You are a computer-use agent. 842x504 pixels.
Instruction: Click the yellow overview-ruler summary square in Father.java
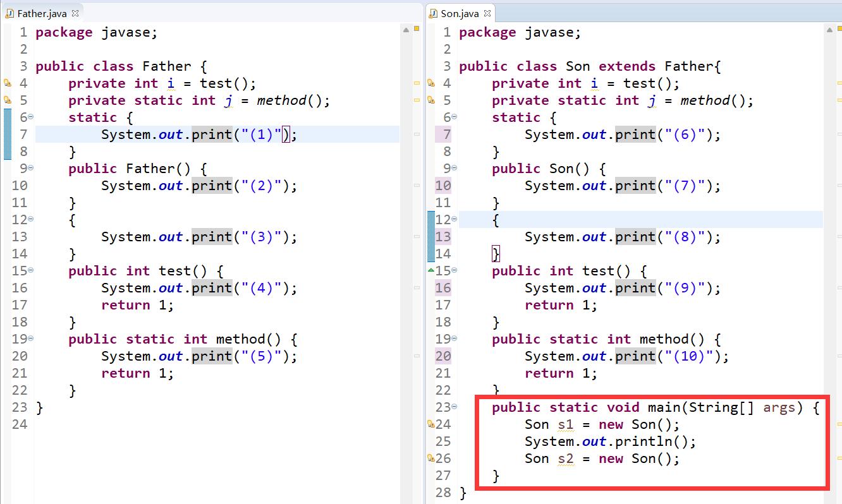coord(417,28)
